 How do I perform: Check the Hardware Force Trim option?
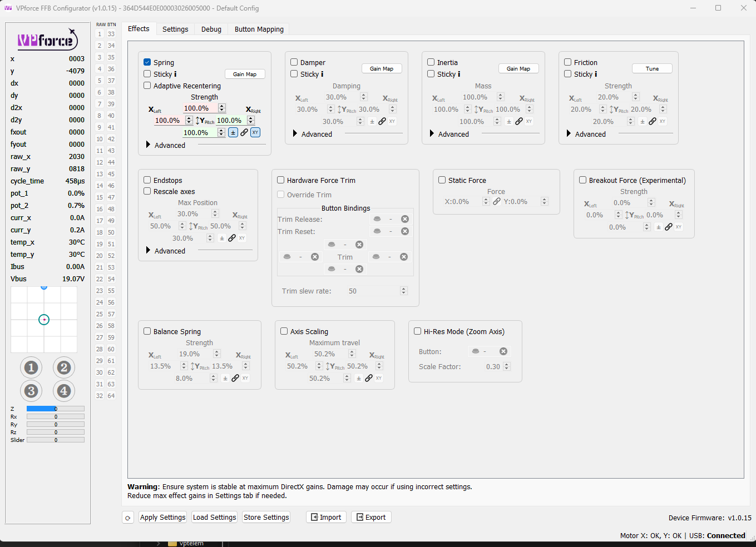281,180
